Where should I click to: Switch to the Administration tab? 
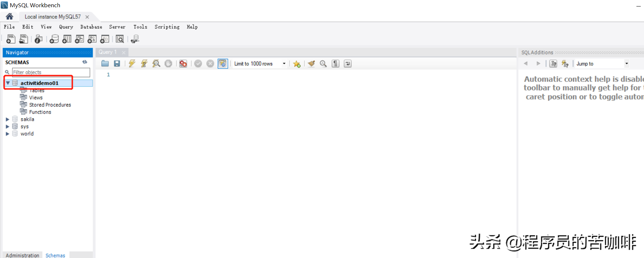[x=22, y=255]
